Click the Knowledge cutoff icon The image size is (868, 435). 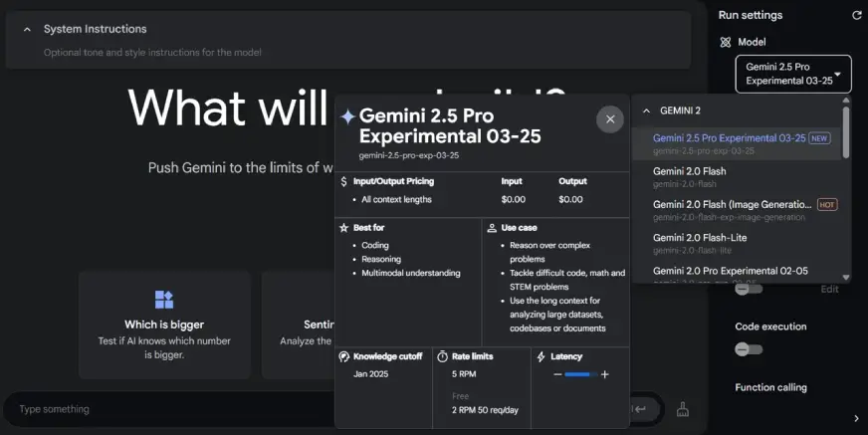click(x=344, y=356)
